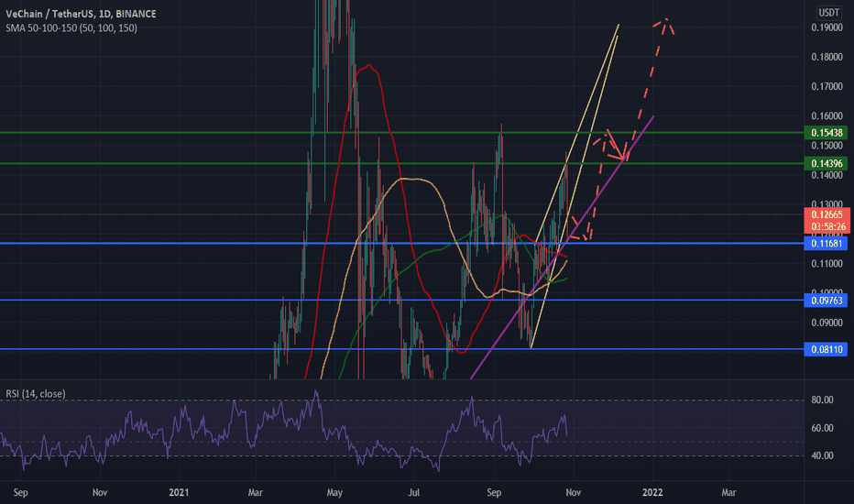Click the 0.18000 price axis tick
Screen dimensions: 854x504
pos(827,57)
